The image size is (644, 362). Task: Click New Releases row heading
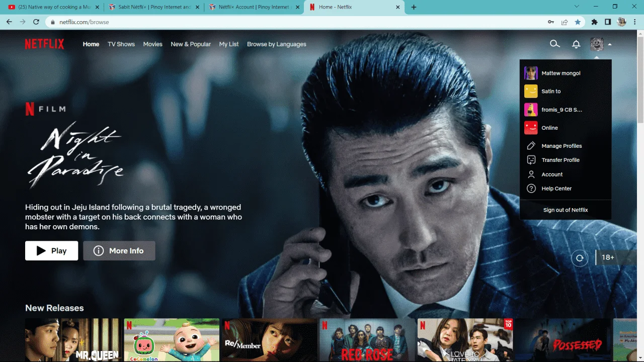point(54,308)
